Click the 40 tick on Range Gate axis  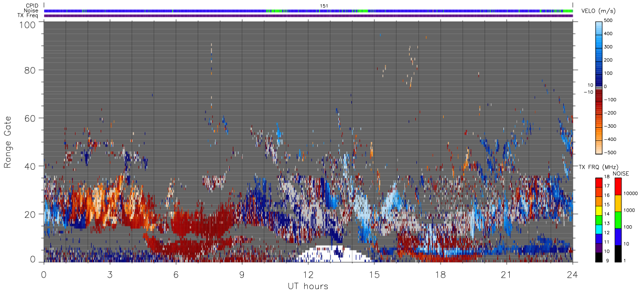click(x=30, y=166)
